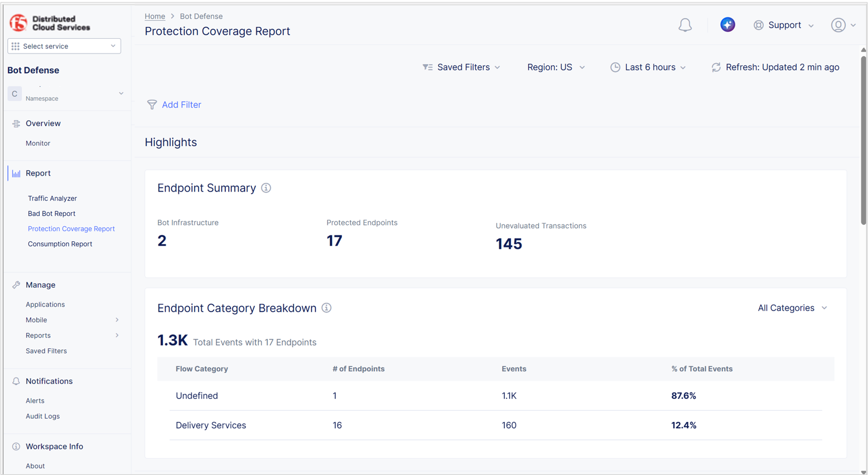Click the Notifications bell icon in sidebar

pos(16,381)
